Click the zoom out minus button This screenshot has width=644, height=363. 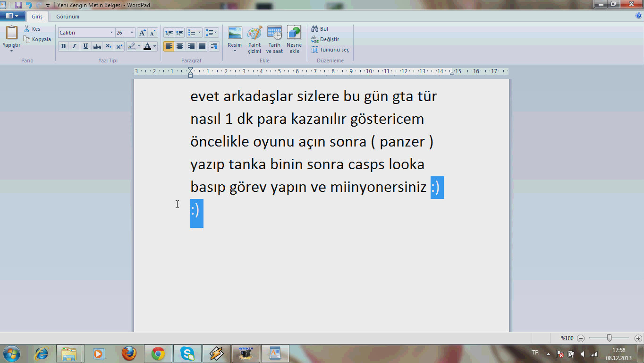581,338
